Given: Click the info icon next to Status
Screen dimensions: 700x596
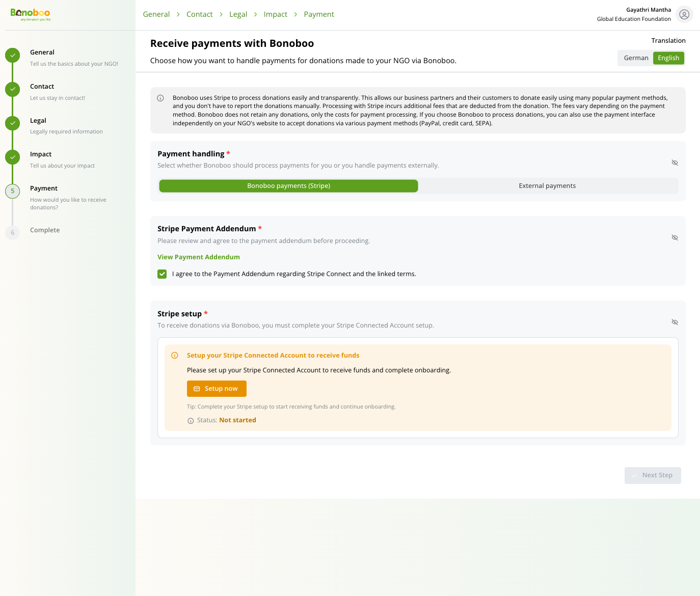Looking at the screenshot, I should 191,421.
